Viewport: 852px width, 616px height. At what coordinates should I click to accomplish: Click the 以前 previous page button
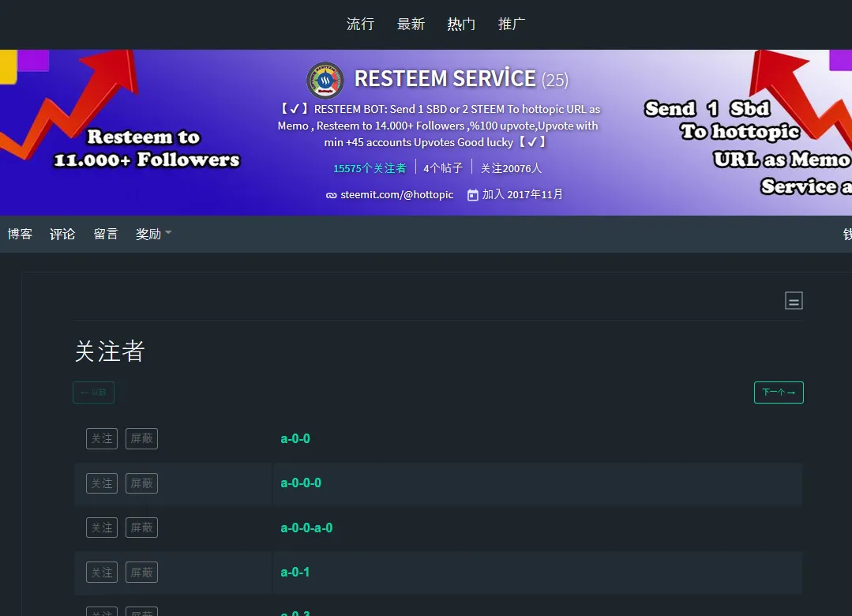click(93, 393)
